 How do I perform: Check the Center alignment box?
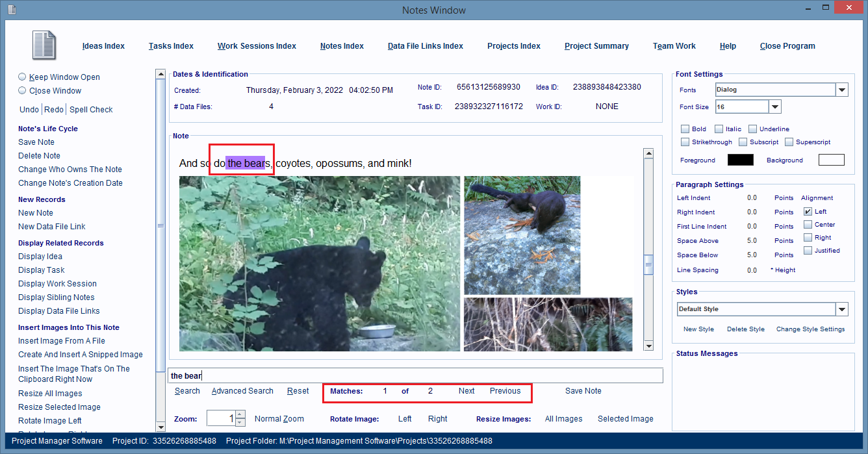tap(808, 225)
